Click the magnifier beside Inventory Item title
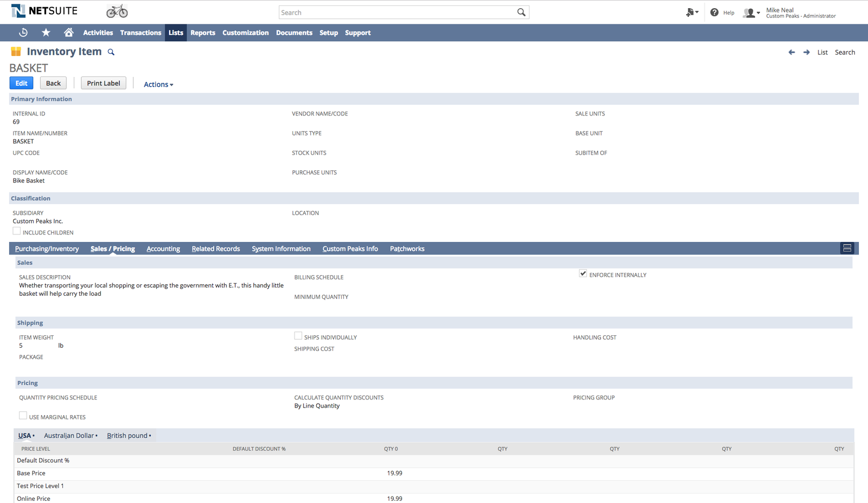This screenshot has height=503, width=868. pyautogui.click(x=111, y=52)
